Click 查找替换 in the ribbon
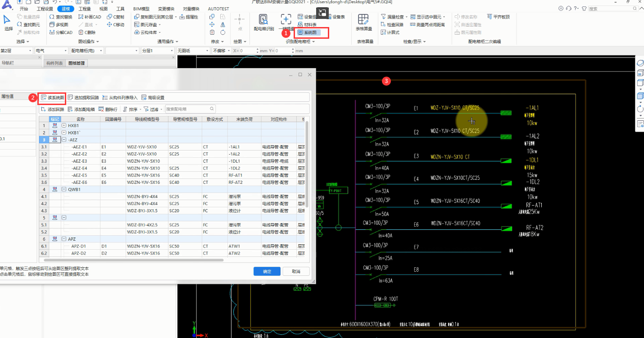Image resolution: width=644 pixels, height=338 pixels. point(60,17)
